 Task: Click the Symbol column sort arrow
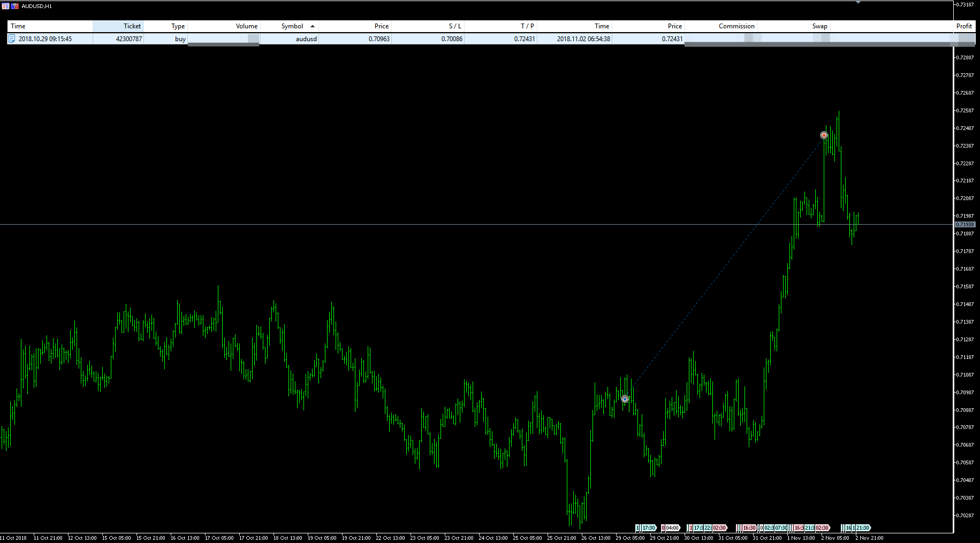(313, 26)
